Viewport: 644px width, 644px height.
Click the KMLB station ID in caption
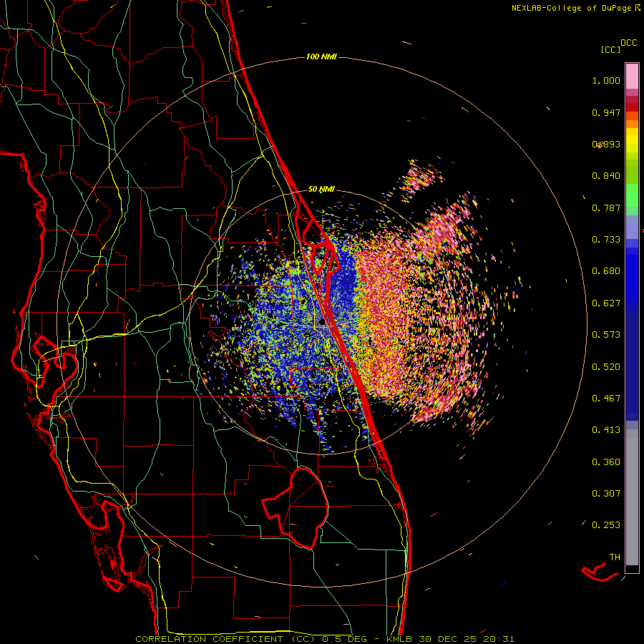tap(399, 639)
